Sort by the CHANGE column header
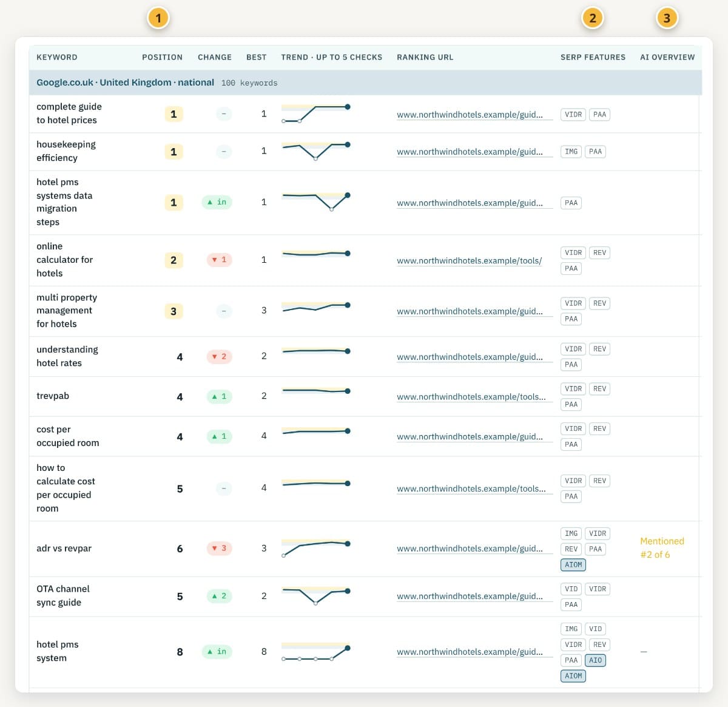This screenshot has height=707, width=728. [215, 57]
